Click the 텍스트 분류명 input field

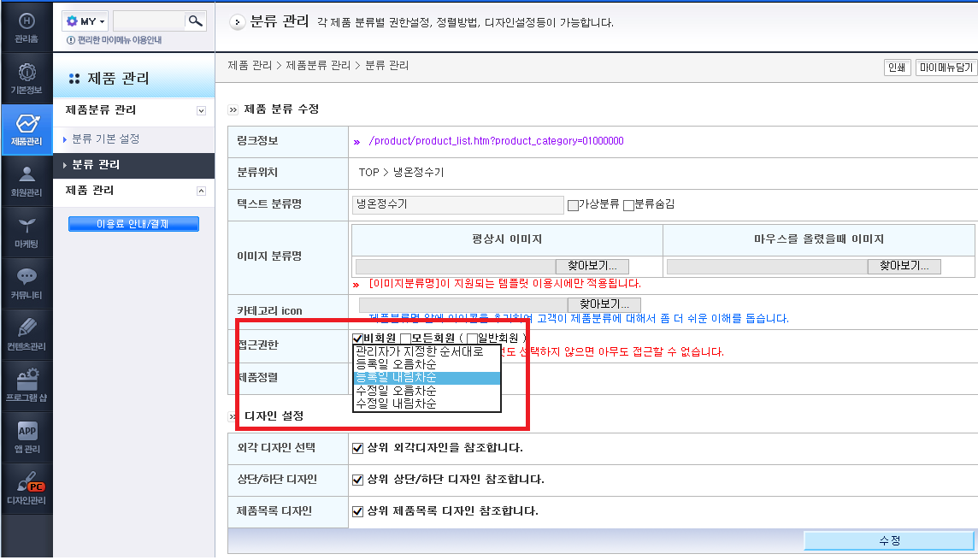(458, 204)
